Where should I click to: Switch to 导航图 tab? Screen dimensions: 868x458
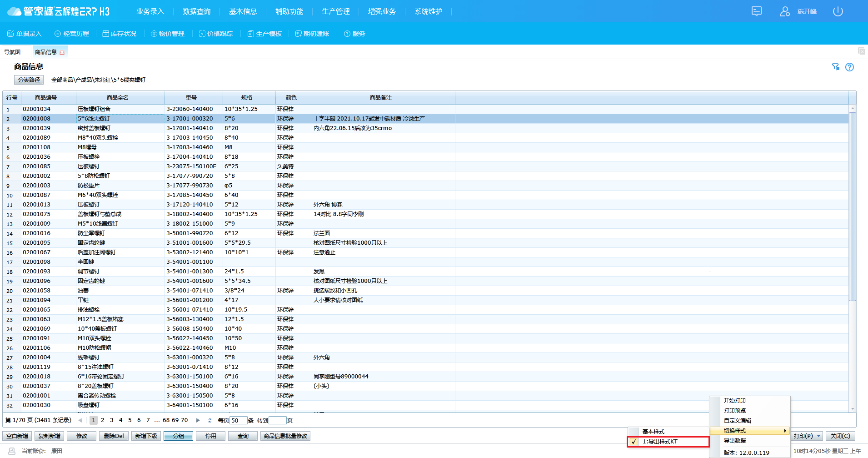point(12,52)
